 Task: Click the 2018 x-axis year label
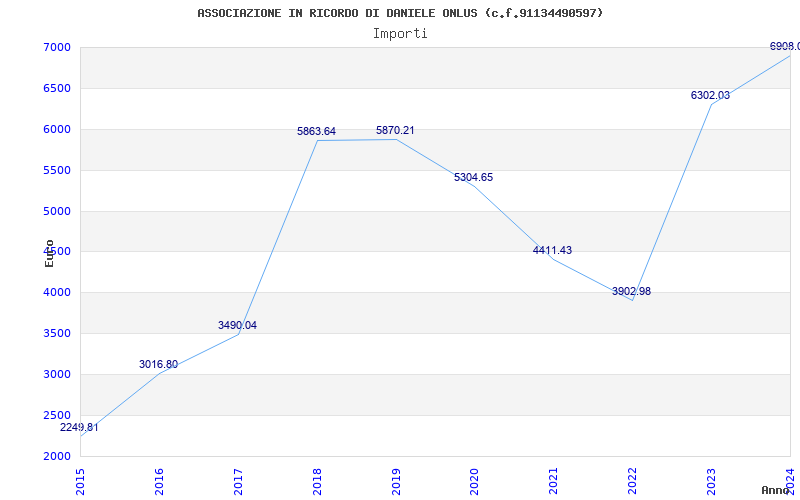[x=317, y=482]
